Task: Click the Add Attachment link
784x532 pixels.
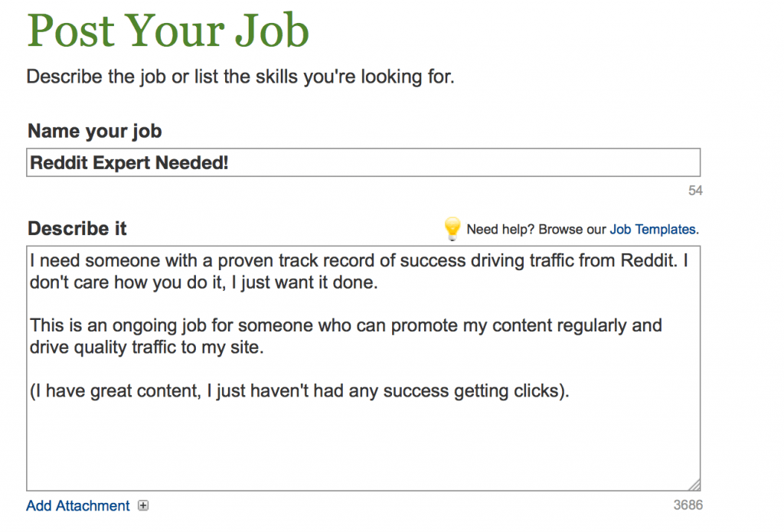Action: tap(77, 506)
